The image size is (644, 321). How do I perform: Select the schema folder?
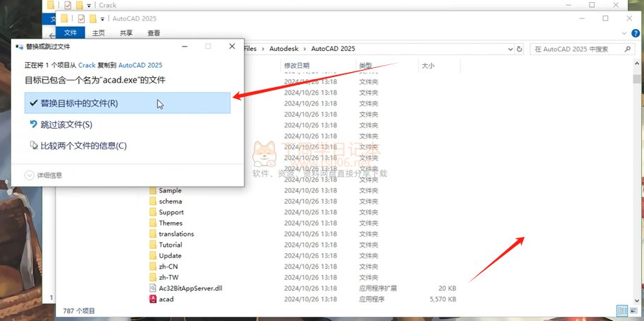170,201
